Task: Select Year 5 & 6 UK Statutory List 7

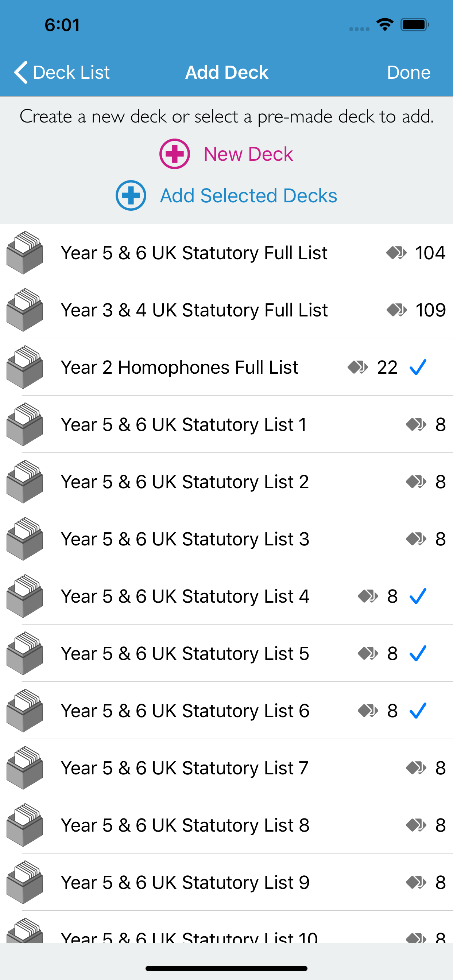Action: tap(226, 768)
